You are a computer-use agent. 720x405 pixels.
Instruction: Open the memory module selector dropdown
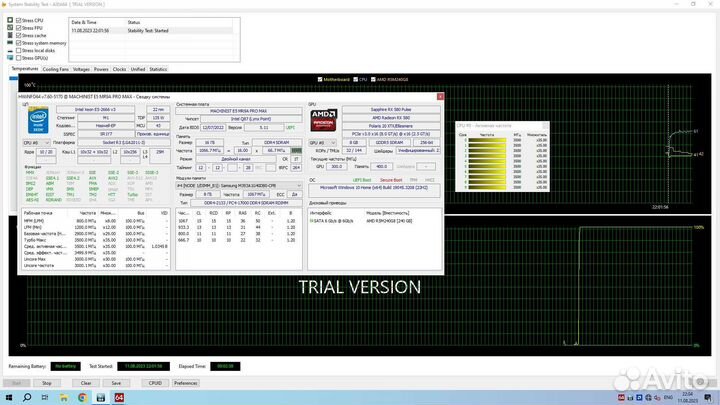tap(239, 186)
